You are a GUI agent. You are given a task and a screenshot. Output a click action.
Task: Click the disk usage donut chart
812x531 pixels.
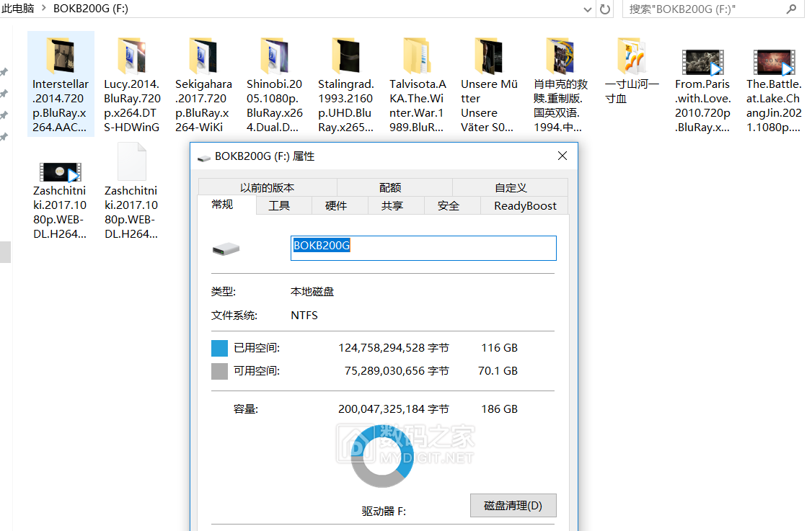click(x=382, y=456)
